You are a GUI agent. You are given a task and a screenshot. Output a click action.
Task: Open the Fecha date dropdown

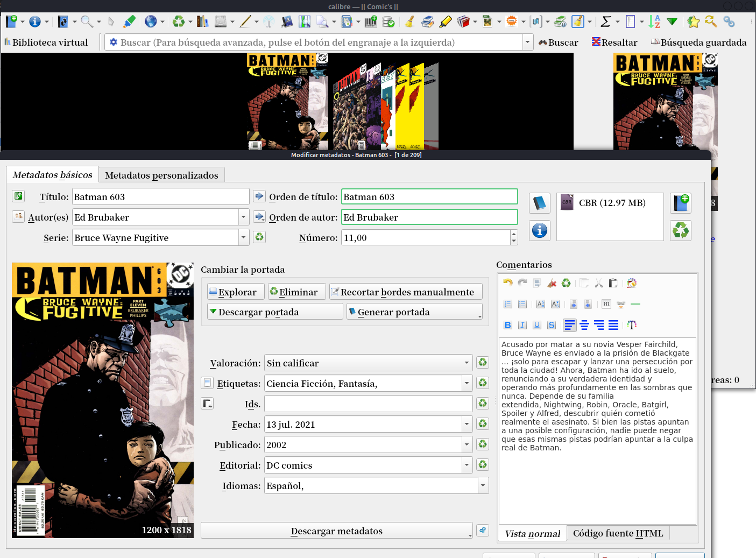(x=467, y=425)
